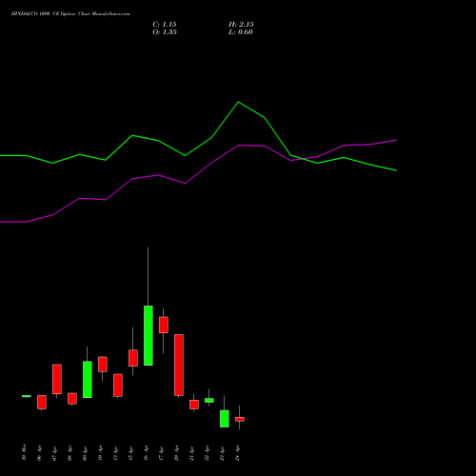The height and width of the screenshot is (476, 476).
Task: Click the flat green candle above 30 Mar
Action: point(27,396)
